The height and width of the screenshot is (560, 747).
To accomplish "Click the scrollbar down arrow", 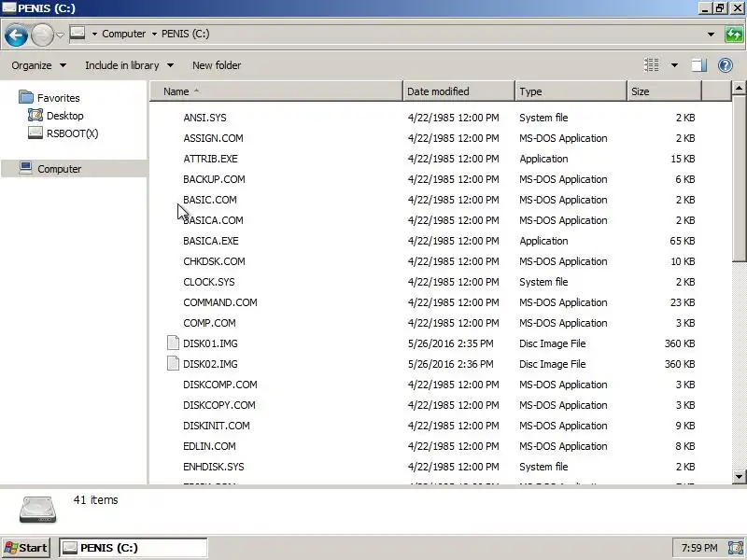I will 739,476.
